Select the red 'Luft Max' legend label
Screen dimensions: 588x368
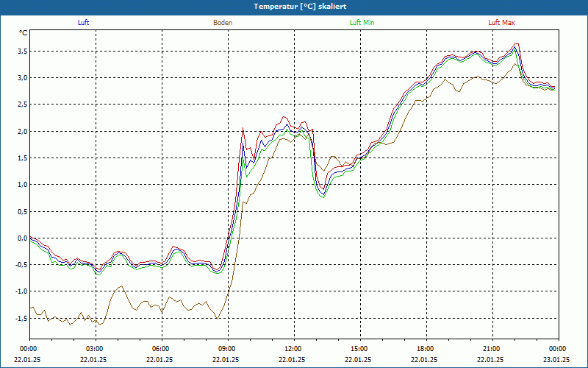pyautogui.click(x=502, y=23)
